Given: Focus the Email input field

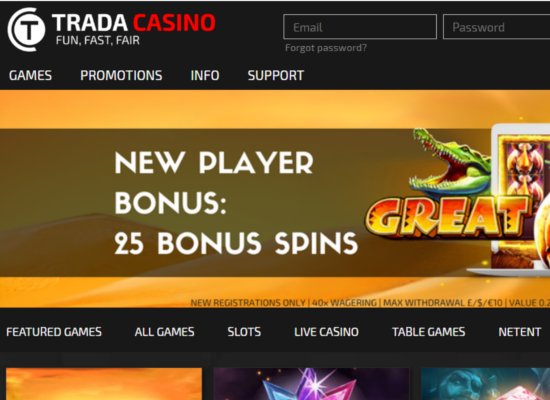Looking at the screenshot, I should [360, 27].
